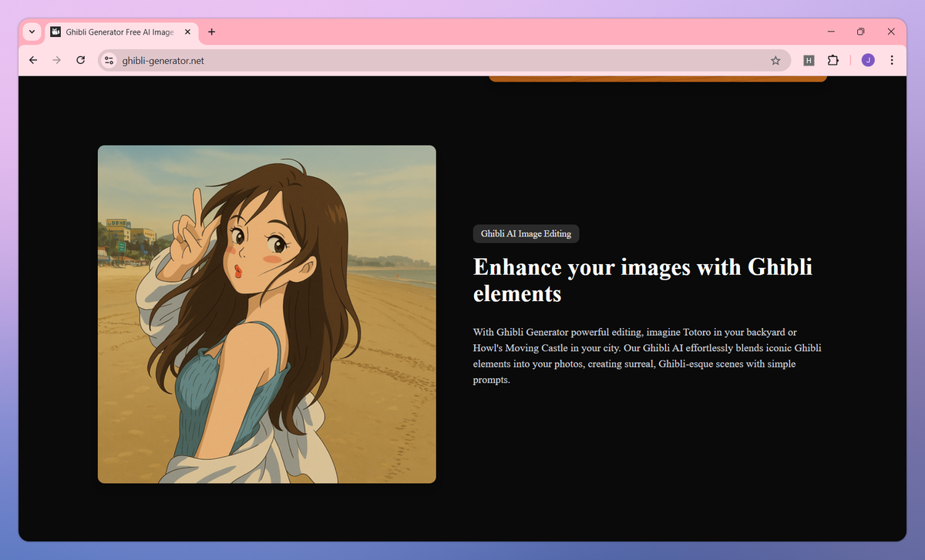The height and width of the screenshot is (560, 925).
Task: Restore down the Chrome window
Action: (x=861, y=32)
